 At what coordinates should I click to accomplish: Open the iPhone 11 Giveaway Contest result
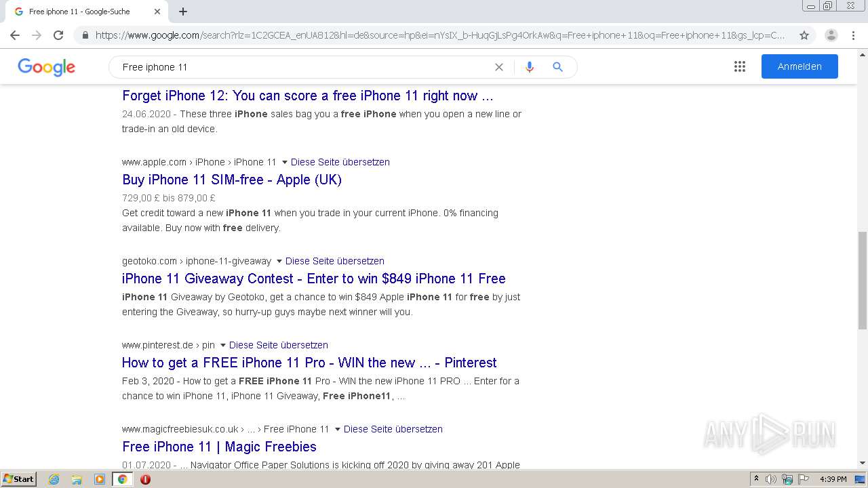(314, 279)
